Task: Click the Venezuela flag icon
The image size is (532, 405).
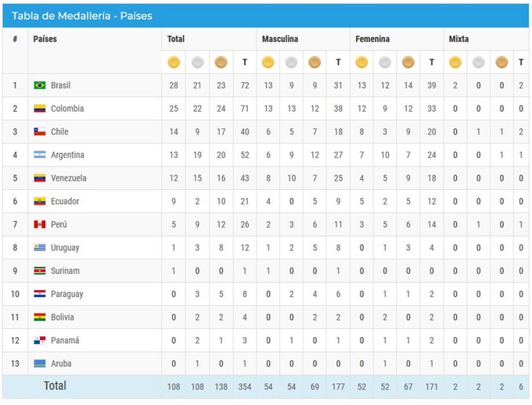Action: [x=40, y=178]
